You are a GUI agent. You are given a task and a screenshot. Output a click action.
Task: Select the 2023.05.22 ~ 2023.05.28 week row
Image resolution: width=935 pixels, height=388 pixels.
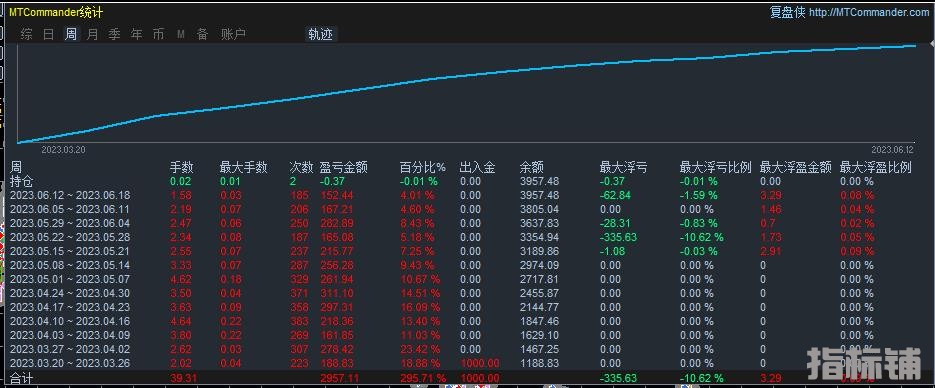tap(468, 237)
